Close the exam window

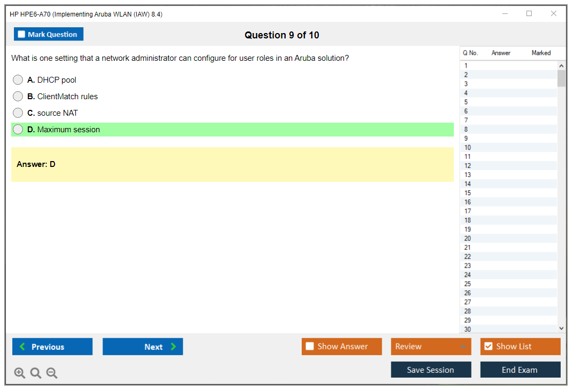554,14
